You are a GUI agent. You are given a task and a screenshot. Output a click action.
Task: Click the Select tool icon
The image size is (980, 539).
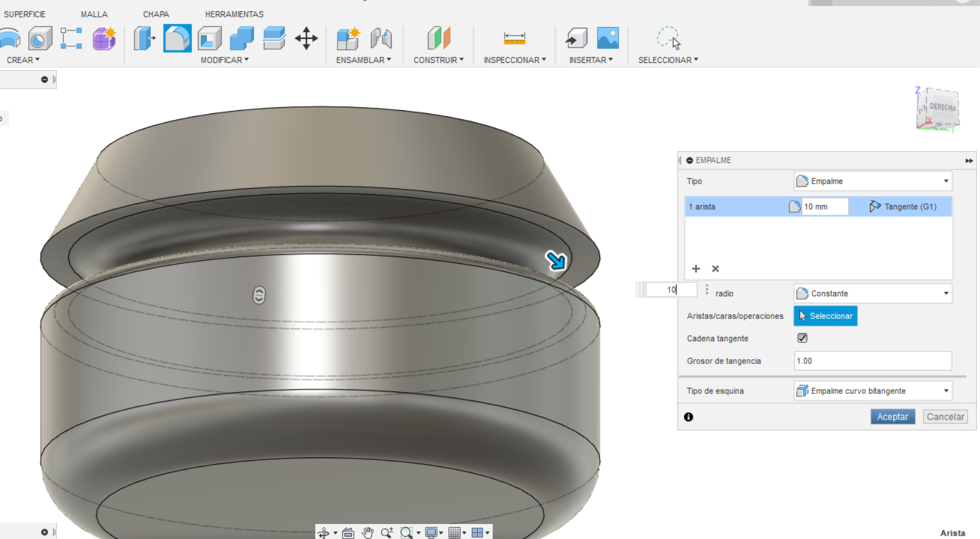pyautogui.click(x=668, y=38)
